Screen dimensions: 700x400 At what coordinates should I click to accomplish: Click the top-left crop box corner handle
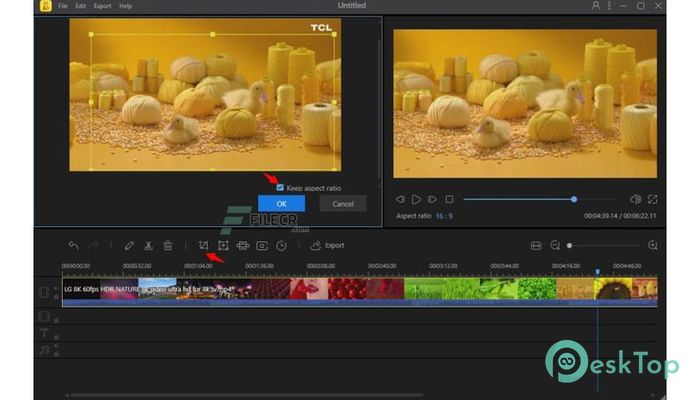[91, 34]
